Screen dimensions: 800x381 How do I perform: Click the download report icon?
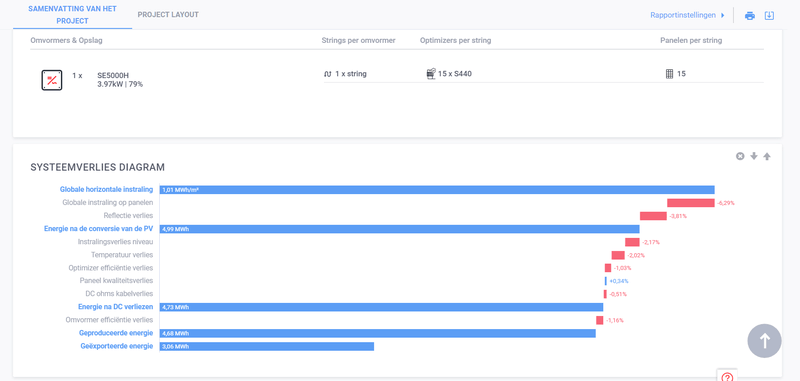769,15
